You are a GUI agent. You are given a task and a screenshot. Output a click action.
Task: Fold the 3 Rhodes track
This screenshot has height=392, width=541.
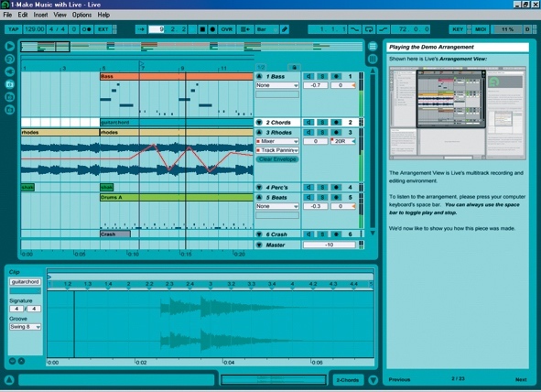[x=259, y=132]
